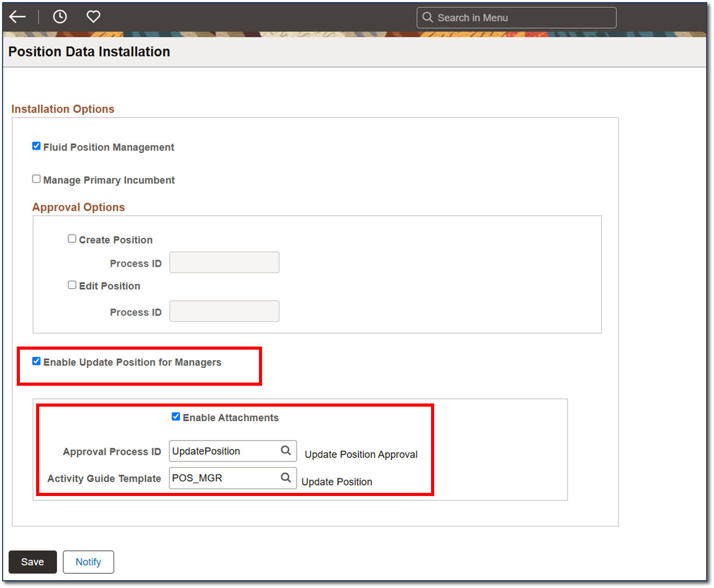Viewport: 714px width, 588px height.
Task: Click the favorites heart icon
Action: click(94, 17)
